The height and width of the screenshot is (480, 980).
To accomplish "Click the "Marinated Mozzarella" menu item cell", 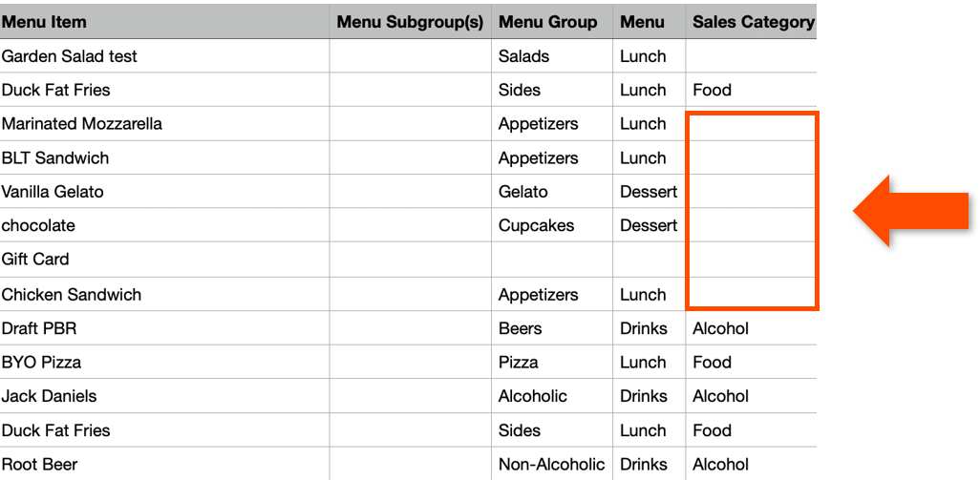I will coord(82,124).
